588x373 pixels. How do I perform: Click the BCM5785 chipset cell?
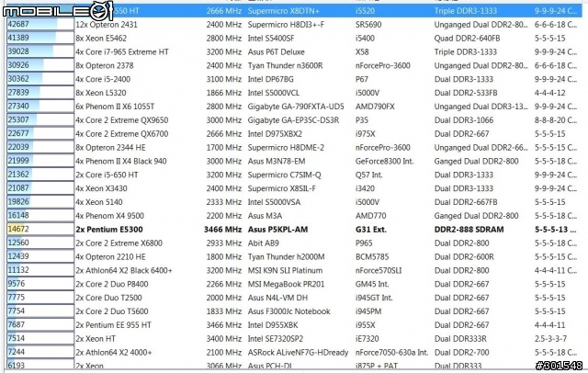click(x=372, y=257)
